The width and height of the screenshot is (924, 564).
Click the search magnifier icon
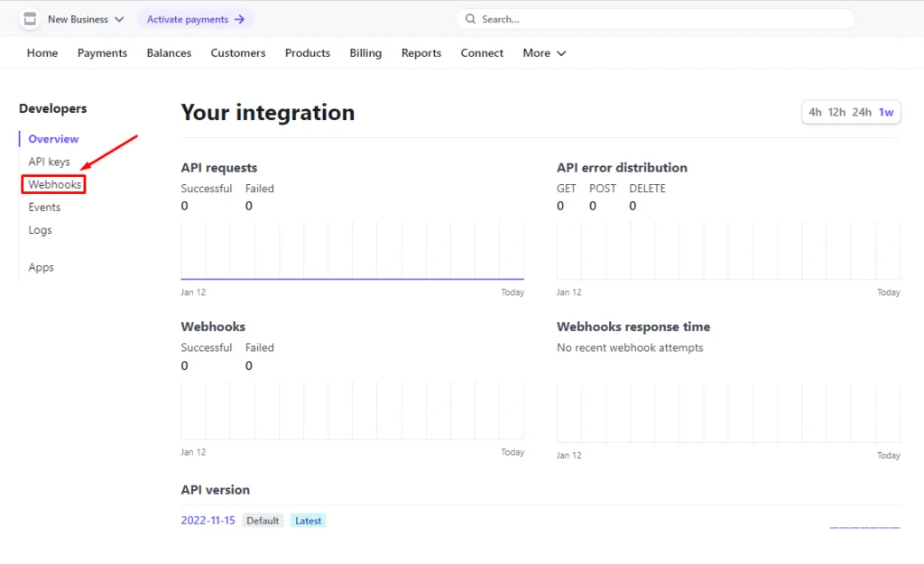point(470,19)
